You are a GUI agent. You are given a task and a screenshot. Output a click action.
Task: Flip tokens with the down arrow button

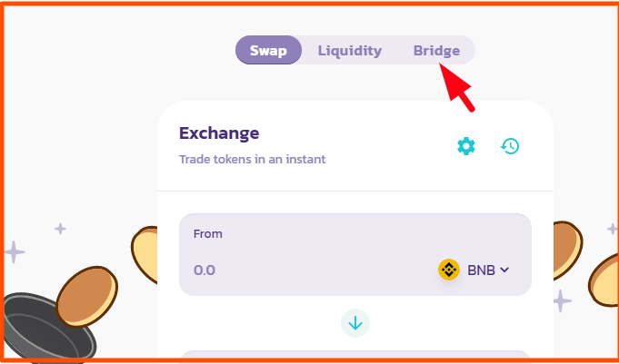(x=355, y=323)
